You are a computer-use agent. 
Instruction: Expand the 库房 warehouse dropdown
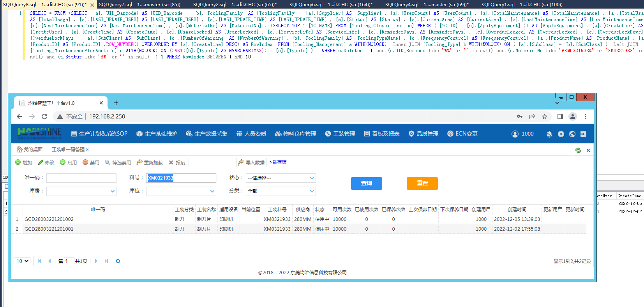pos(81,191)
